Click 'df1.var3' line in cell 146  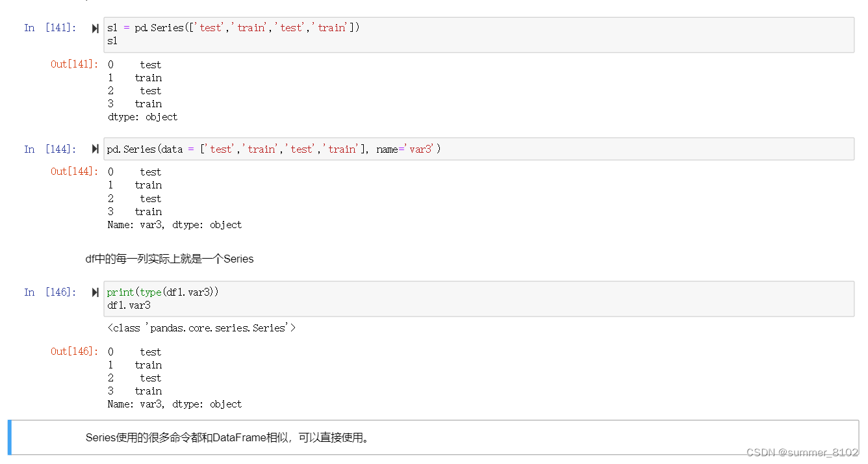pos(129,305)
